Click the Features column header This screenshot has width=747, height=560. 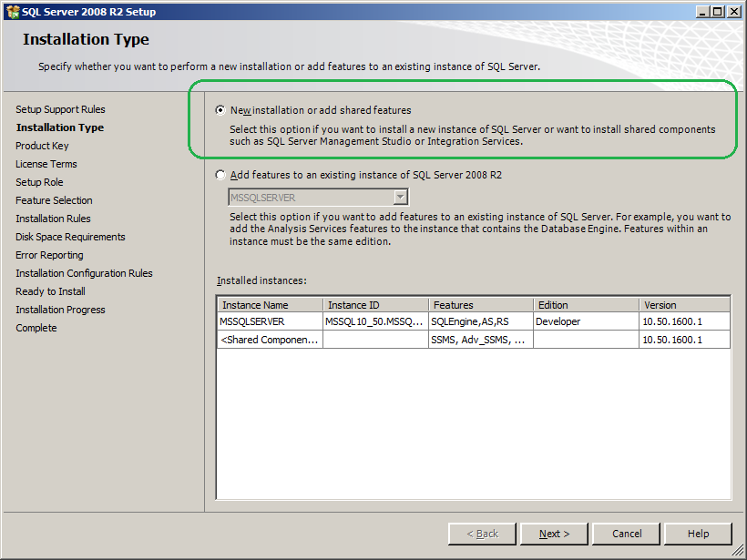click(x=481, y=305)
